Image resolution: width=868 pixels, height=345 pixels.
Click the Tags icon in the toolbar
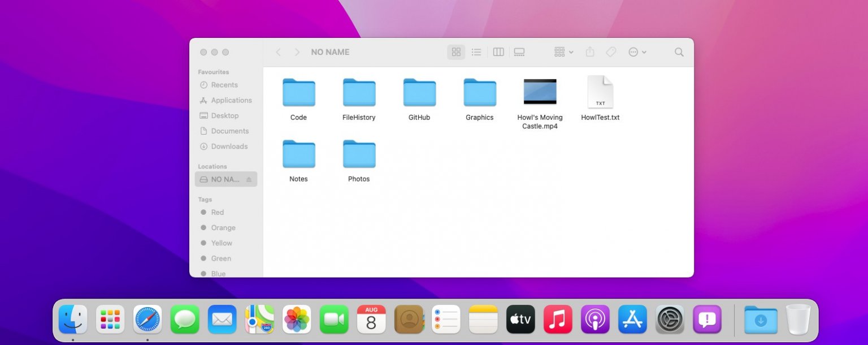611,51
